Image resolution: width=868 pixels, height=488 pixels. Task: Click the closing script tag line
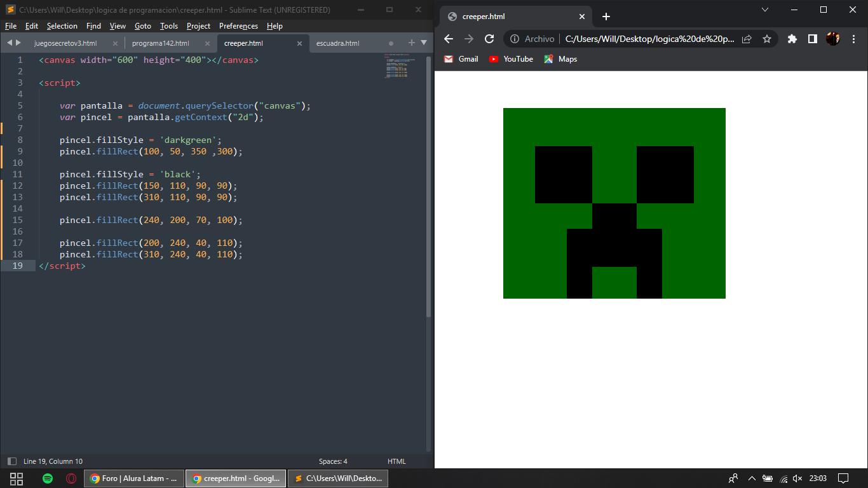62,266
